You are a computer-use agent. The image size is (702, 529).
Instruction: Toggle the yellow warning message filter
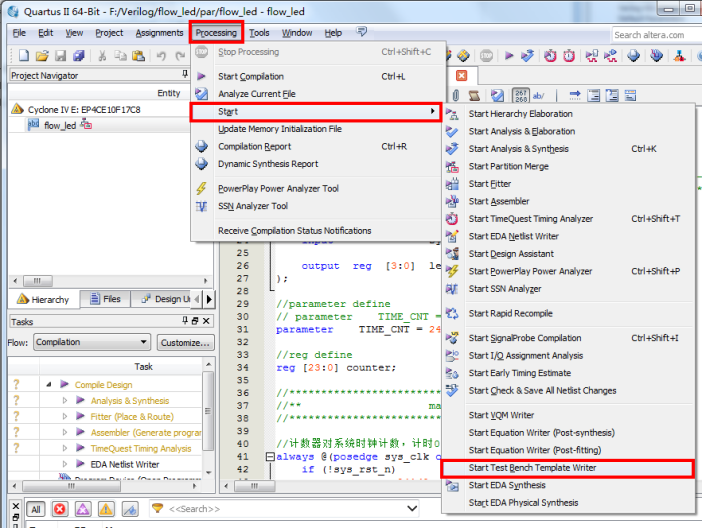tap(106, 509)
